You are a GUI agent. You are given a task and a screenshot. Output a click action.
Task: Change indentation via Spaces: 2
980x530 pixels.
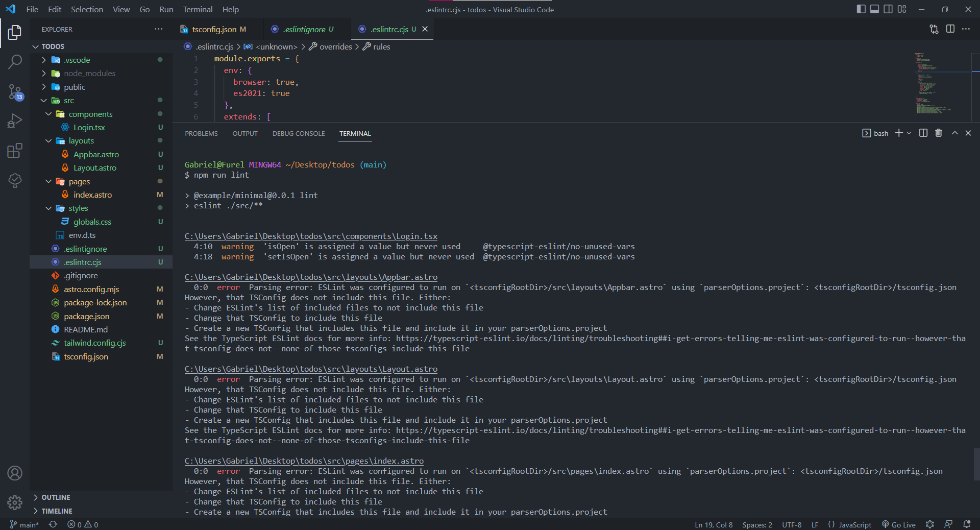[757, 524]
